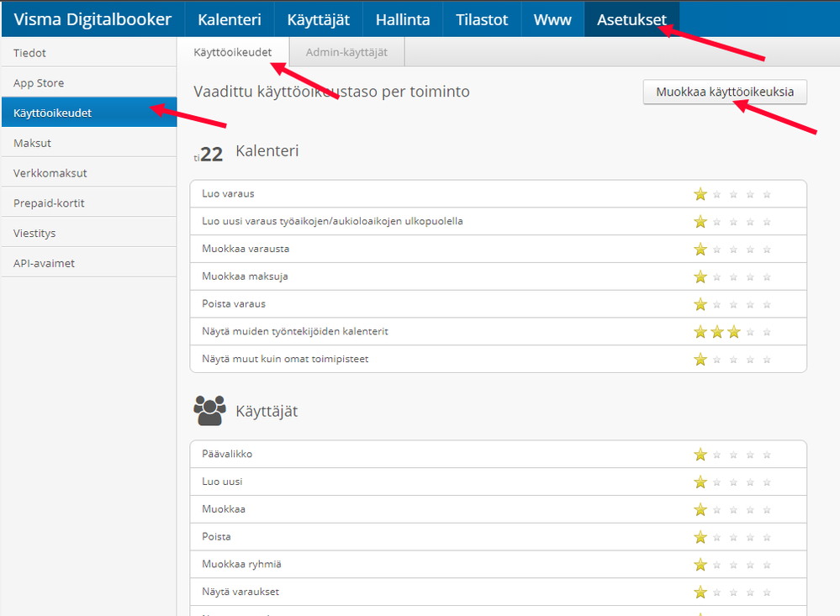Select the Käyttöoikeudet tab at top
840x616 pixels.
pos(233,52)
